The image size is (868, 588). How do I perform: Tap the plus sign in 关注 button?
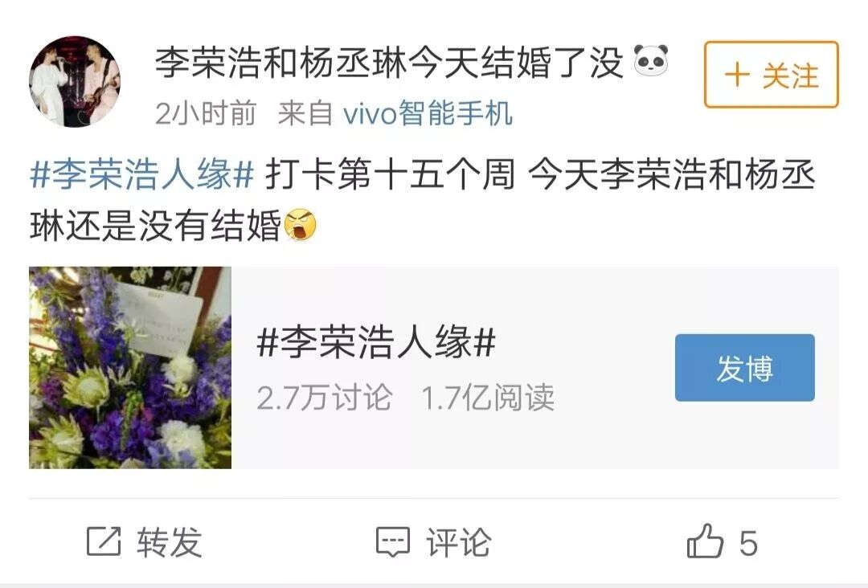coord(737,75)
